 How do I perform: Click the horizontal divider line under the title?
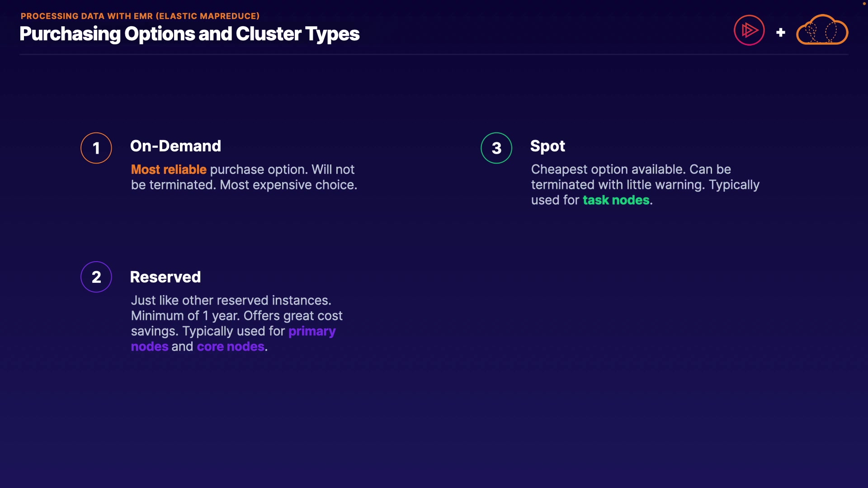tap(434, 55)
